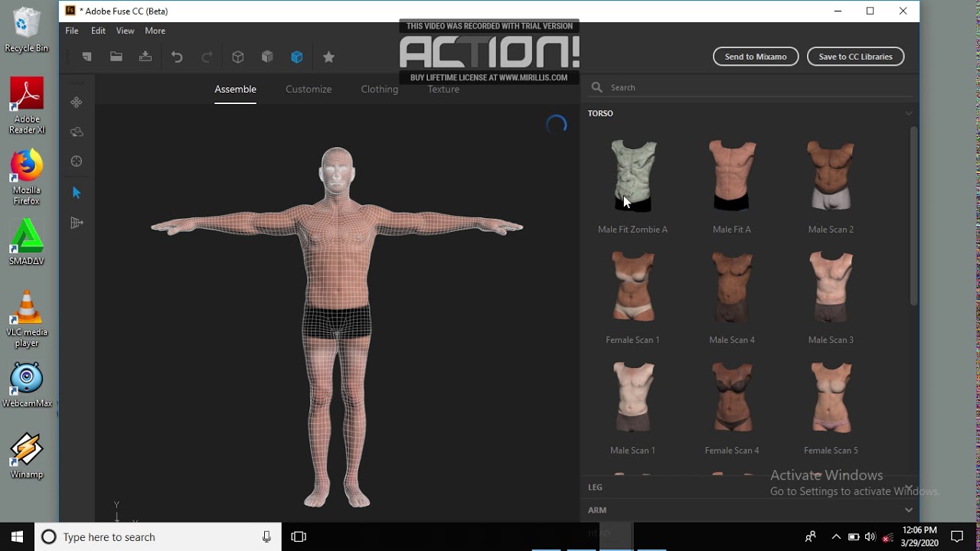Switch to wireframe cube view mode
Viewport: 980px width, 551px height.
[x=238, y=57]
